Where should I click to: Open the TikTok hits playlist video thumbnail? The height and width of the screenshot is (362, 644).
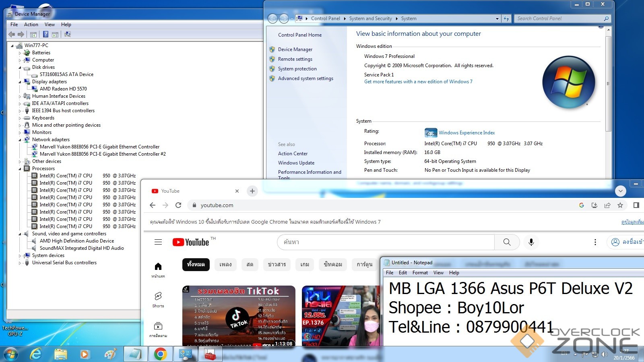[239, 316]
